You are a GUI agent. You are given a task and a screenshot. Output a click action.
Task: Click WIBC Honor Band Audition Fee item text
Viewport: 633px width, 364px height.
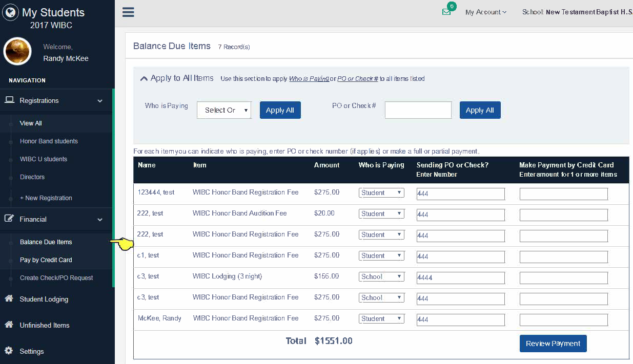point(240,213)
